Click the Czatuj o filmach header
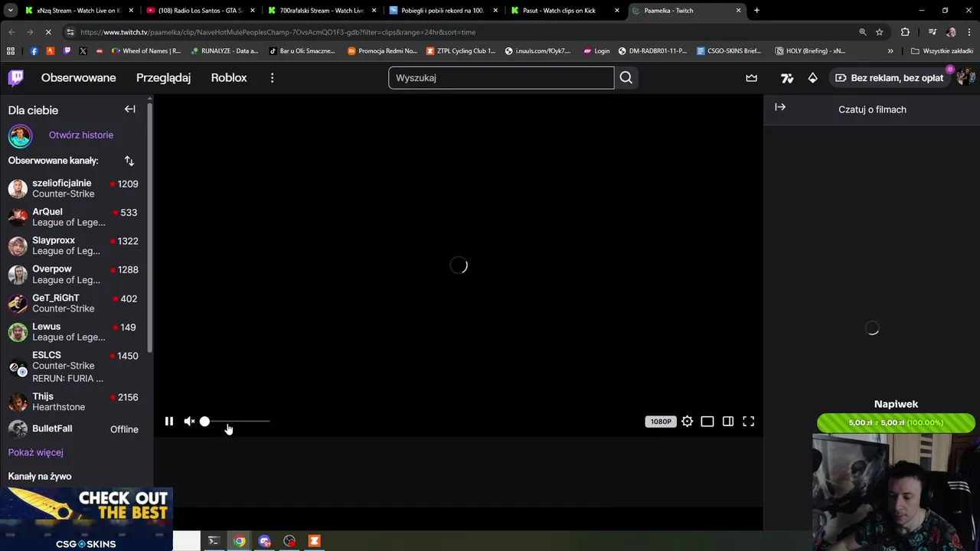Viewport: 980px width, 551px height. 872,109
